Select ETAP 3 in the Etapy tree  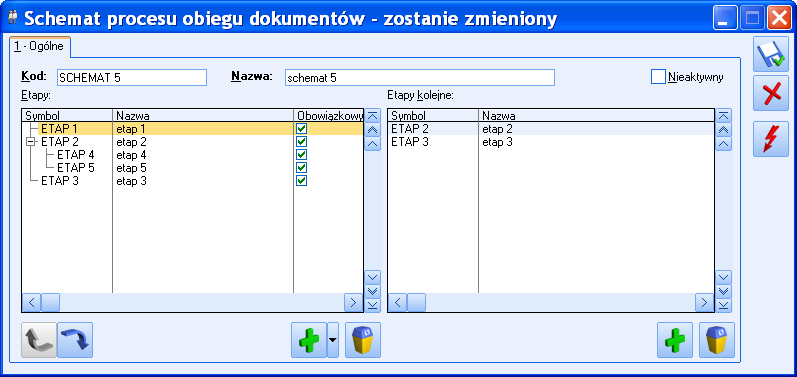coord(59,181)
